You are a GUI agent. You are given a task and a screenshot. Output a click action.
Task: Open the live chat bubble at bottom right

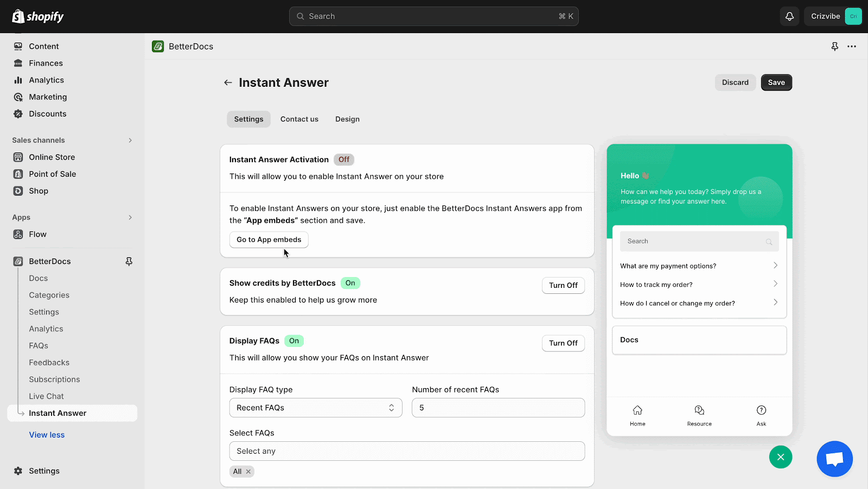click(x=834, y=459)
